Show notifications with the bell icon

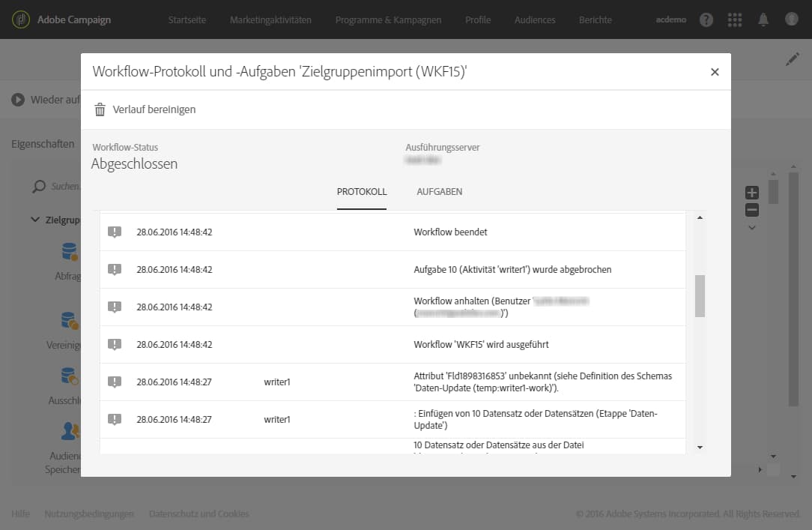click(763, 20)
